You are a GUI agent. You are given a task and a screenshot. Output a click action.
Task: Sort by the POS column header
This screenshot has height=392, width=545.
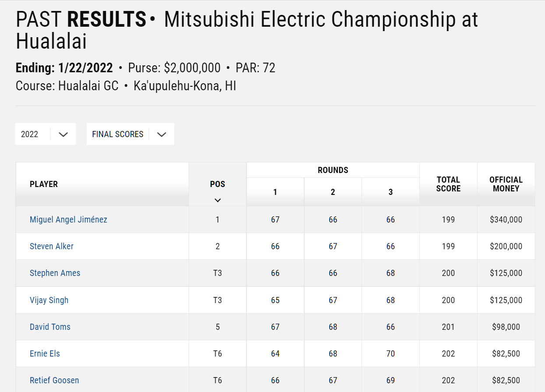coord(217,184)
